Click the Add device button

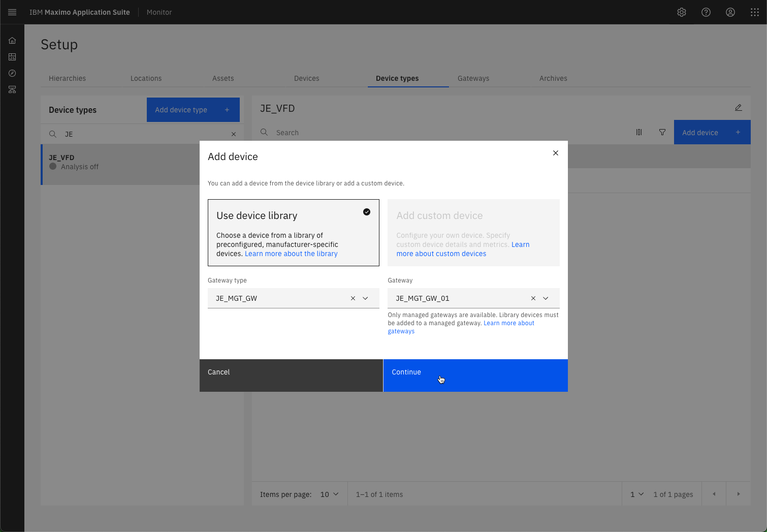(712, 132)
